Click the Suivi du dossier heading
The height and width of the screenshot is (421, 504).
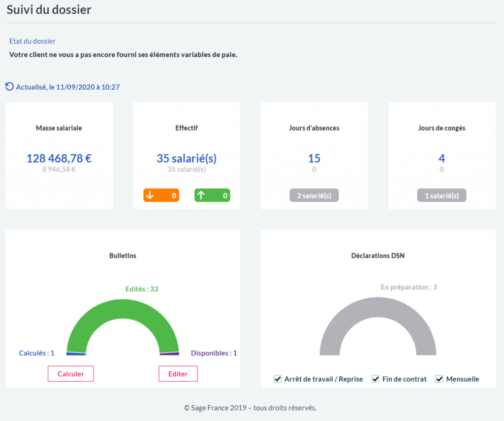[49, 10]
